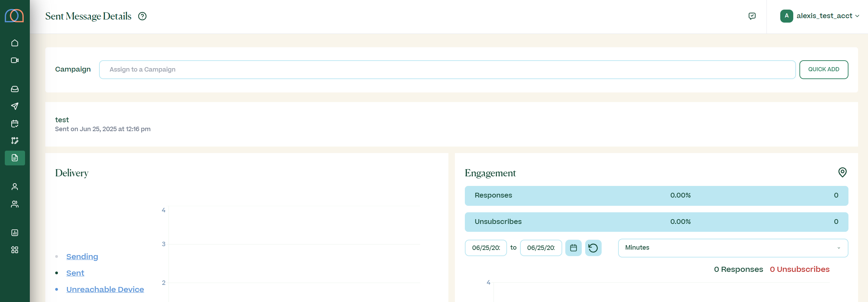The height and width of the screenshot is (302, 868).
Task: Click the Assign to a Campaign field
Action: [x=447, y=70]
